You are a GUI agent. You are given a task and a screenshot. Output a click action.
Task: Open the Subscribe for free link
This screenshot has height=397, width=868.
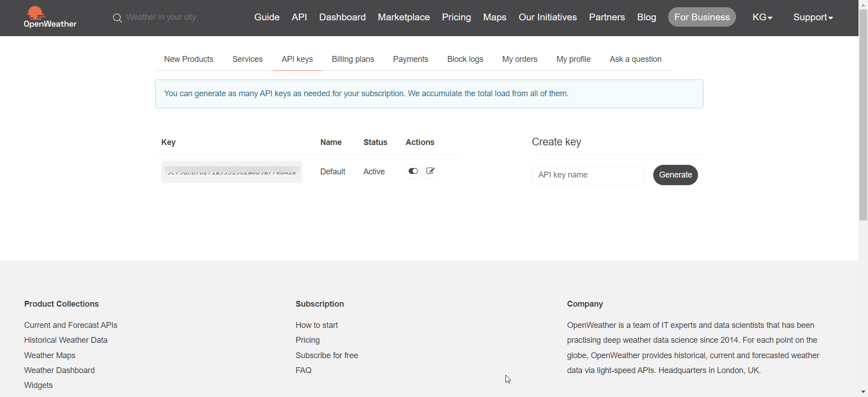coord(327,355)
